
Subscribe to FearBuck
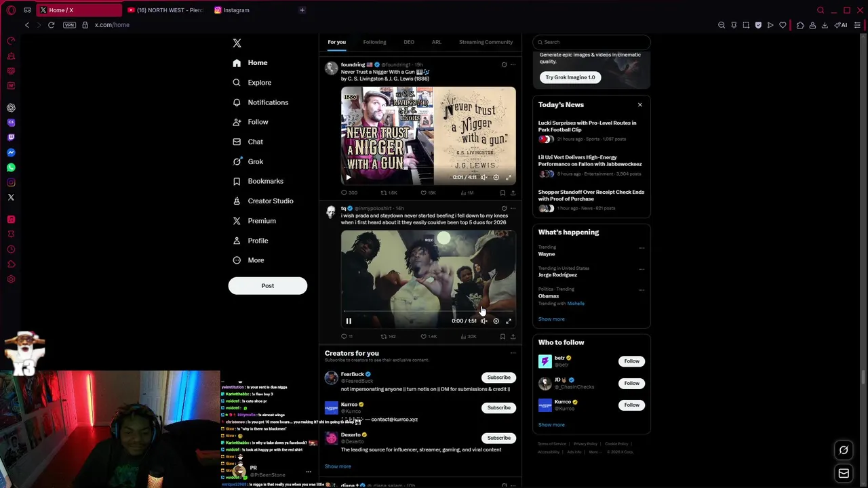[x=498, y=378]
